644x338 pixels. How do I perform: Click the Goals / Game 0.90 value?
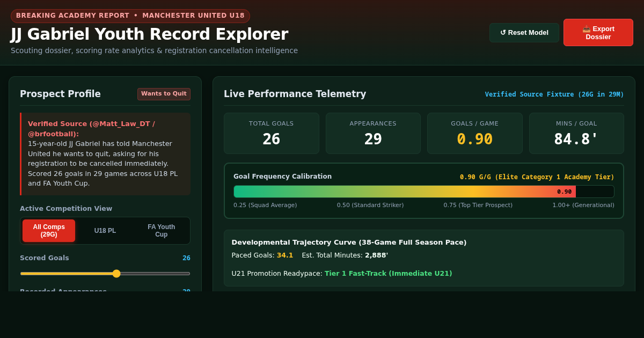(x=474, y=139)
